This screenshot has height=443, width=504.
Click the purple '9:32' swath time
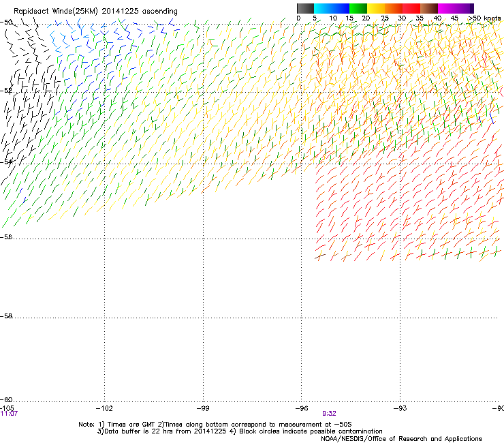(329, 414)
